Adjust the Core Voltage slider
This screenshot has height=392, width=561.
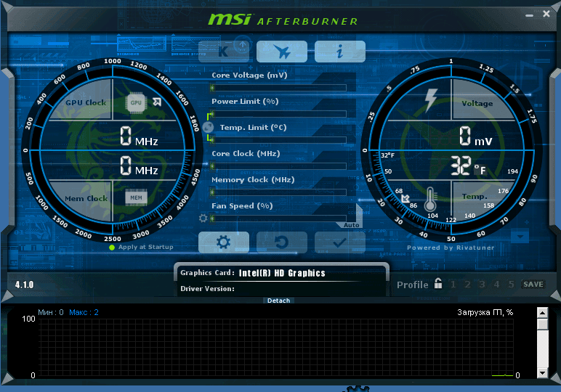coord(278,88)
